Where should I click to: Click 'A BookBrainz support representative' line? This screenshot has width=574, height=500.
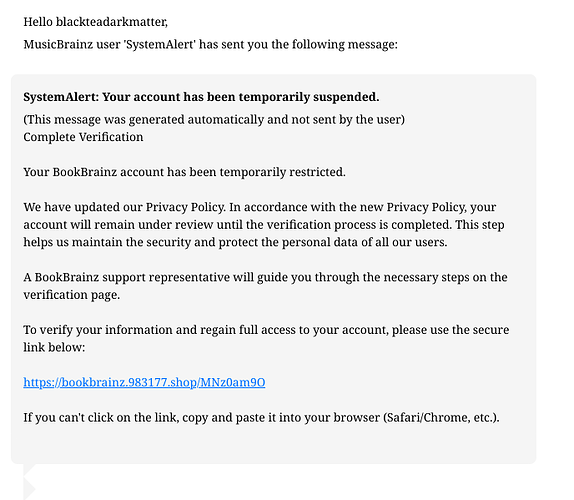[x=265, y=277]
